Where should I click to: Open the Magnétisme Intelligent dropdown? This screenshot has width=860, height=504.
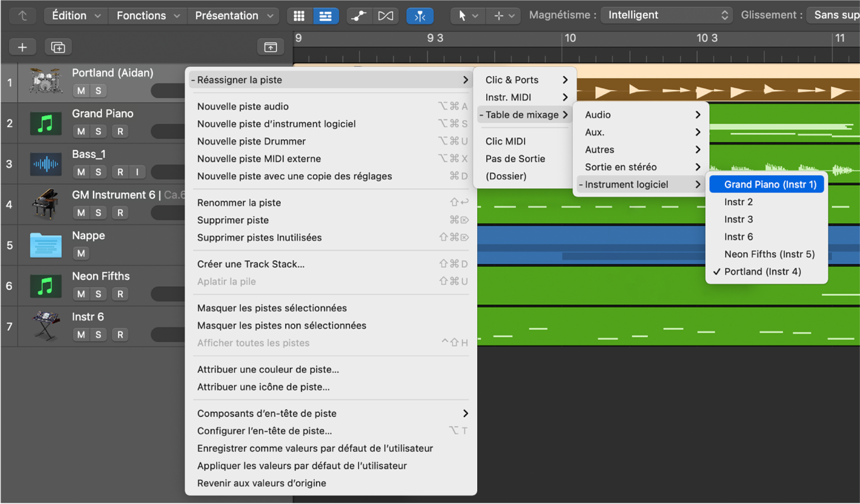[666, 15]
